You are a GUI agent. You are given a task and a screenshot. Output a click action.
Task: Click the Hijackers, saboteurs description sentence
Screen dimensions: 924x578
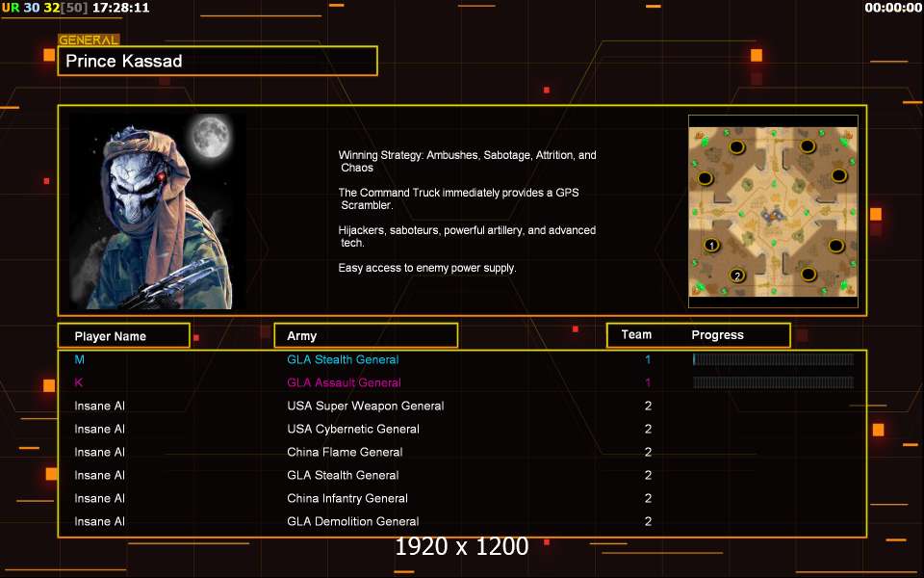pyautogui.click(x=467, y=236)
